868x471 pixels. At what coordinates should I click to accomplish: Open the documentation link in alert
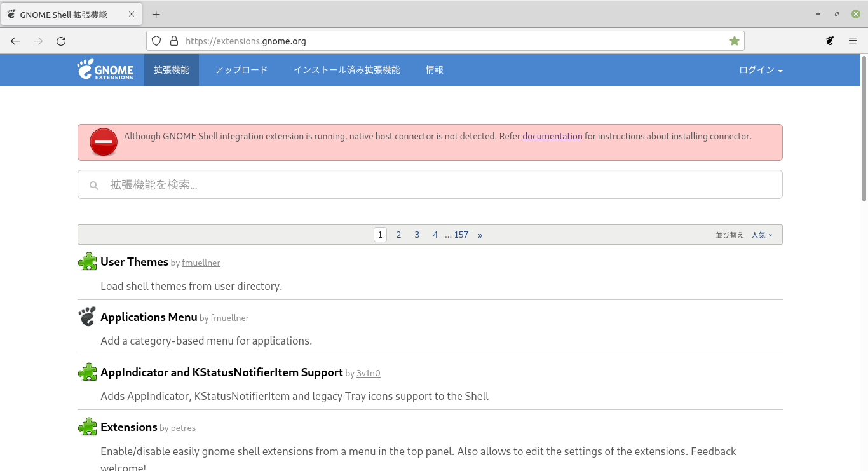pos(552,136)
